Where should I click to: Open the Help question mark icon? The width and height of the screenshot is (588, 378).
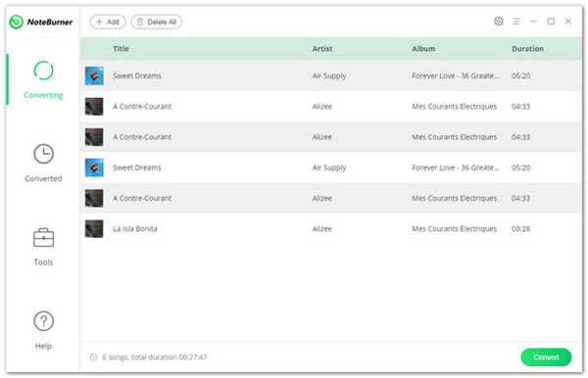pos(43,321)
